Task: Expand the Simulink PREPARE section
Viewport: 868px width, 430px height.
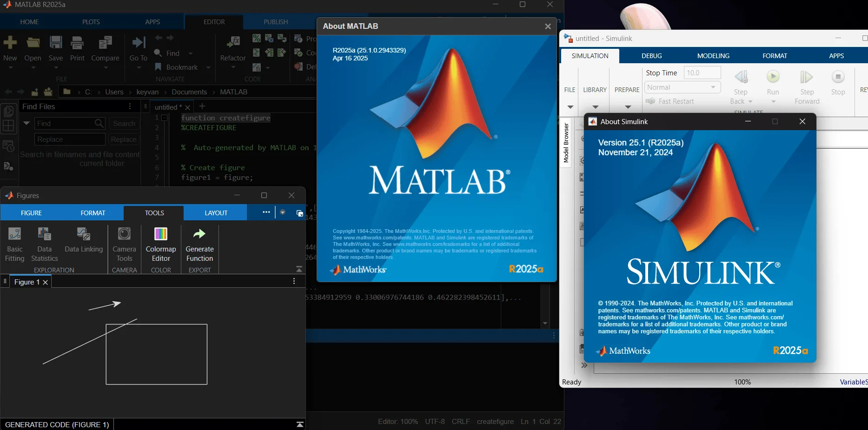Action: pyautogui.click(x=628, y=107)
